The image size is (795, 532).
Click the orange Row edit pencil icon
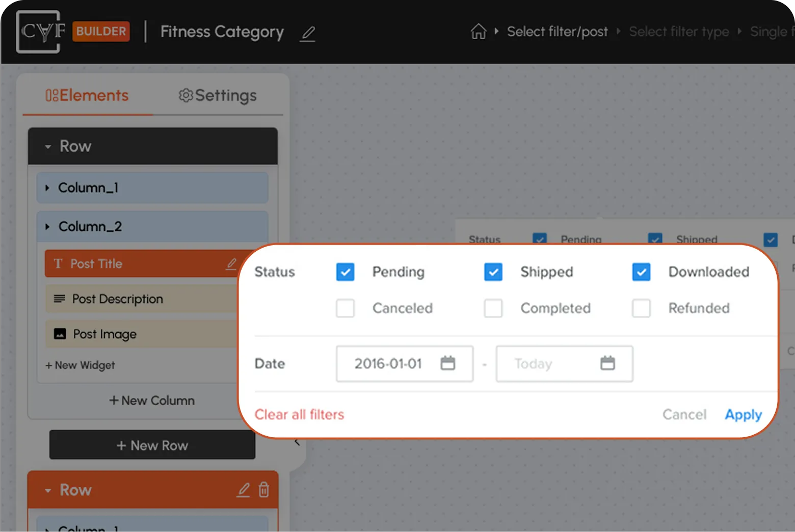[x=244, y=490]
